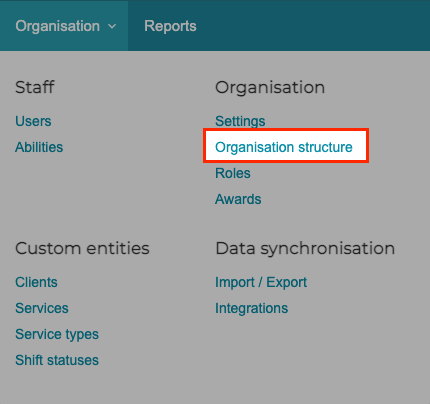Open the Integrations link
Screen dimensions: 430x404
click(251, 308)
